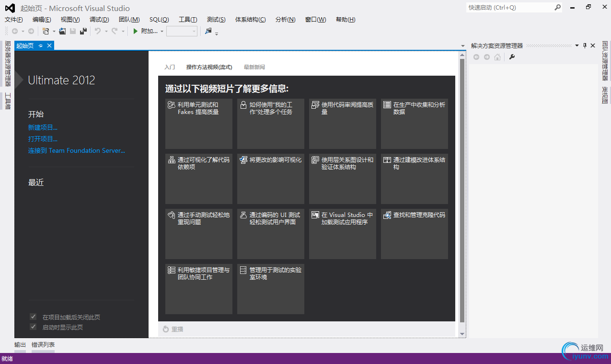Screen dimensions: 611x364
Task: Switch to the 入门 tab
Action: pos(170,67)
